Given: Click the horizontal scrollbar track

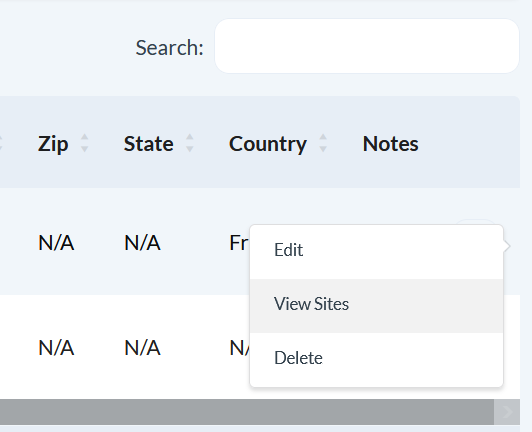Looking at the screenshot, I should click(x=247, y=412).
